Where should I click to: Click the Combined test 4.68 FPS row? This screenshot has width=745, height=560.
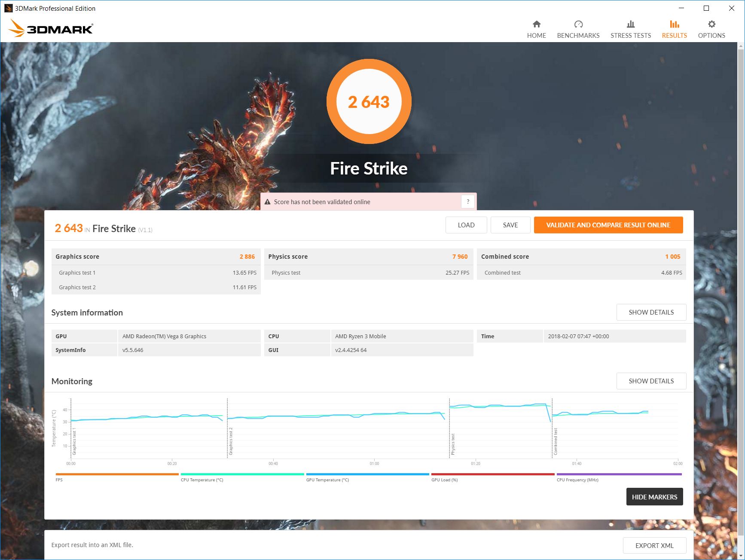[581, 272]
